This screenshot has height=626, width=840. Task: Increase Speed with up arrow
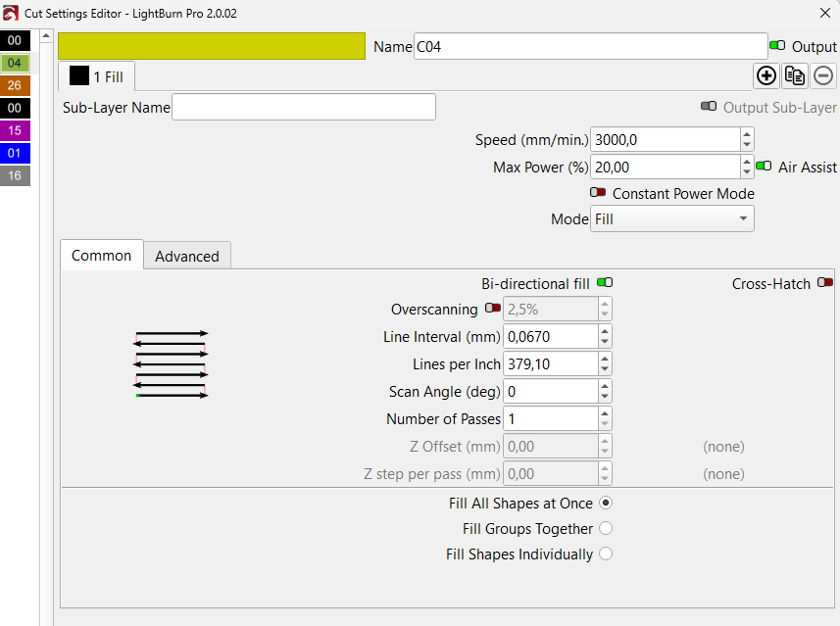[x=747, y=134]
